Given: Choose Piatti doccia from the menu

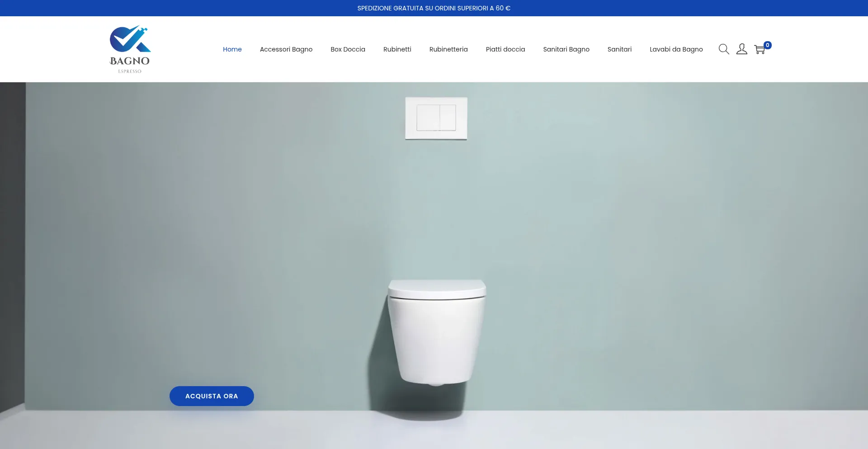Looking at the screenshot, I should coord(505,49).
